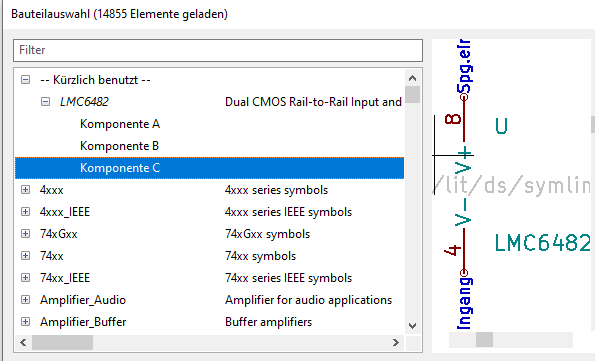
Task: Collapse the LMC6482 tree node
Action: click(x=45, y=102)
